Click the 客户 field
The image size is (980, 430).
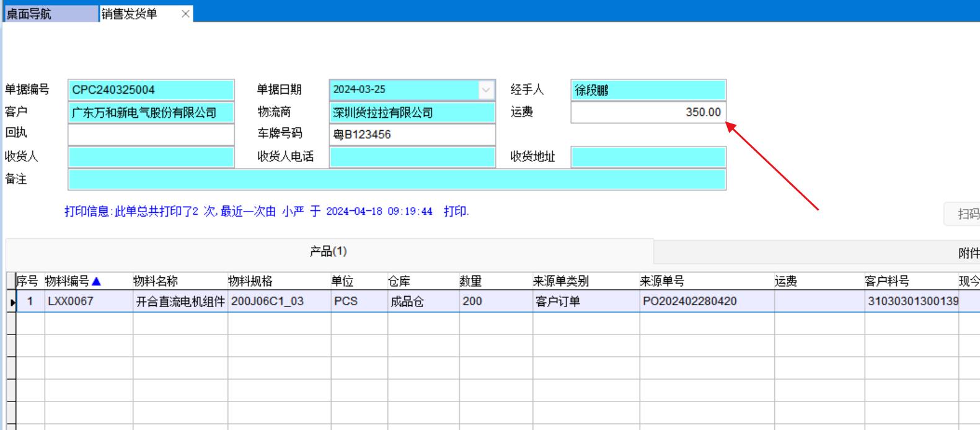[x=151, y=112]
